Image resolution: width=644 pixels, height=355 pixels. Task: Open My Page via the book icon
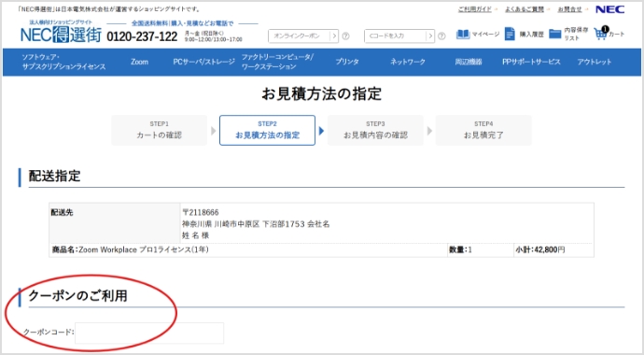463,35
